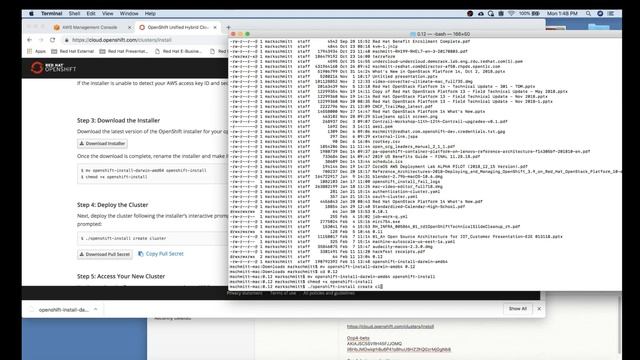640x360 pixels.
Task: Open the Shell menu
Action: tap(74, 13)
